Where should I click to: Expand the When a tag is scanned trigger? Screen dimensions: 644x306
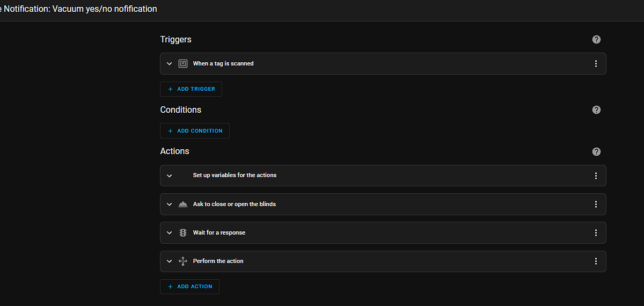(x=169, y=63)
